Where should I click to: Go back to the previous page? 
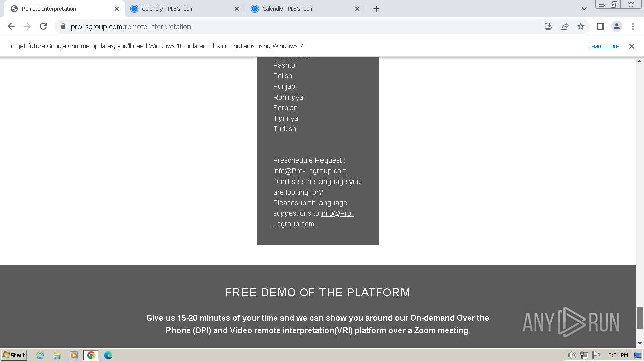tap(11, 26)
